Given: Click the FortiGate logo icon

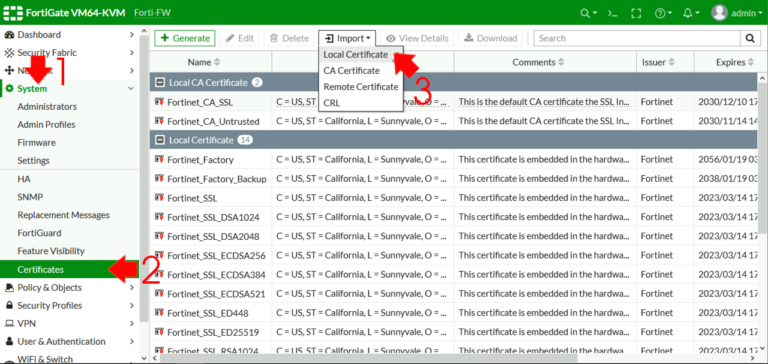Looking at the screenshot, I should tap(13, 12).
